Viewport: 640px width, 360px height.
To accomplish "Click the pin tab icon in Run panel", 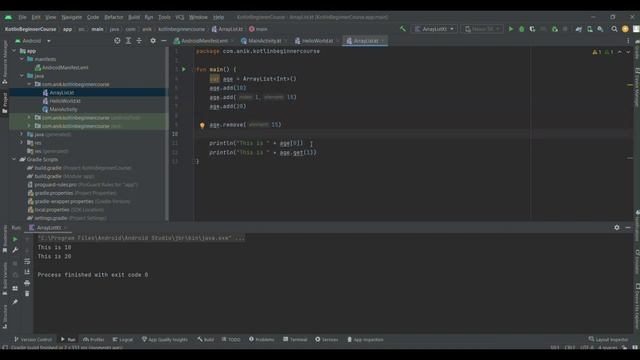I will (15, 302).
